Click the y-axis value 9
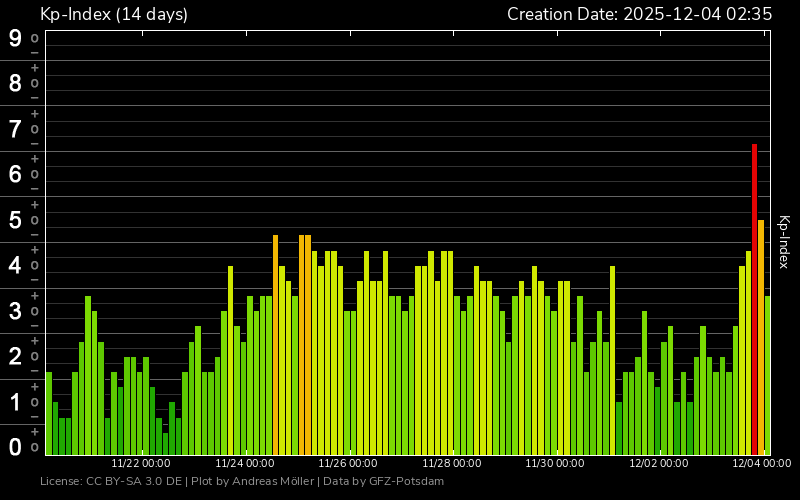This screenshot has height=500, width=800. [15, 38]
